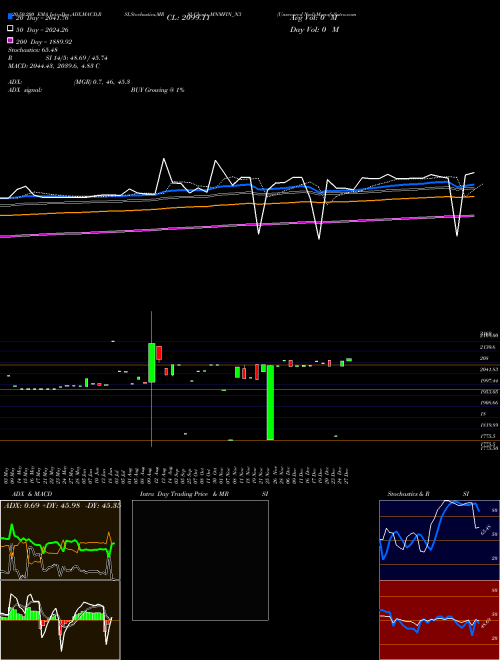Click the MACD values line
This screenshot has height=660, width=500.
click(x=54, y=66)
